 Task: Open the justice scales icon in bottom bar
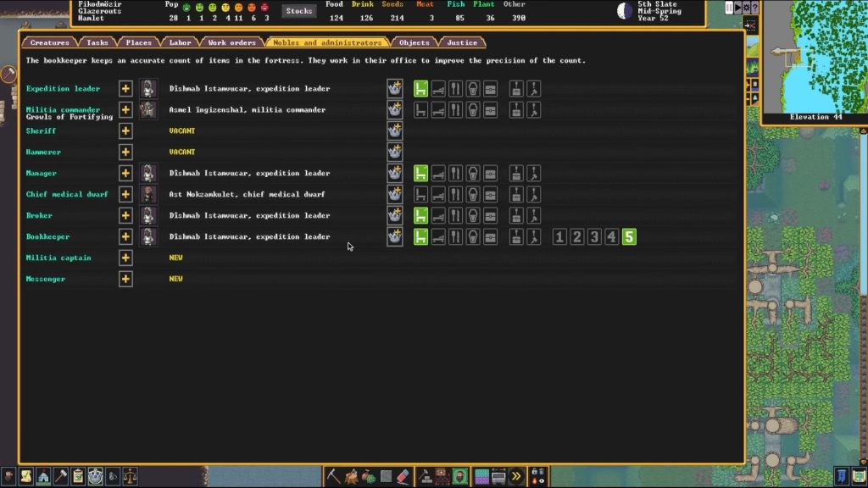coord(130,476)
